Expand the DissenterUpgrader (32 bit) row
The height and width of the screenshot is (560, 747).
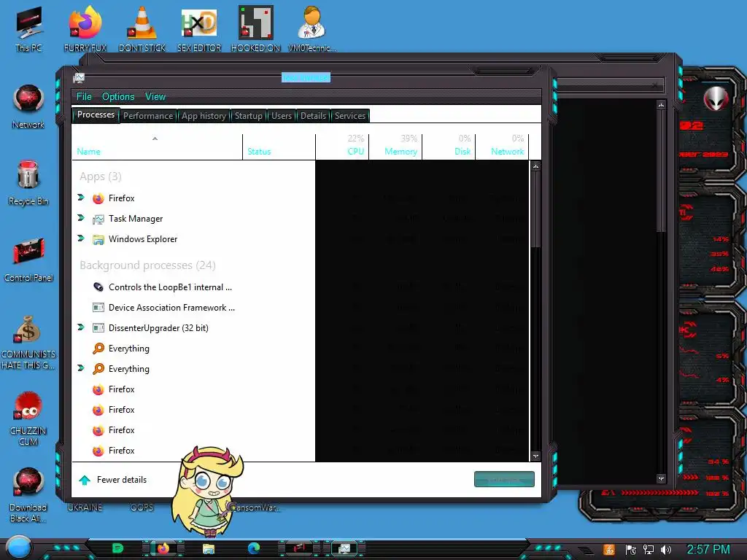80,327
